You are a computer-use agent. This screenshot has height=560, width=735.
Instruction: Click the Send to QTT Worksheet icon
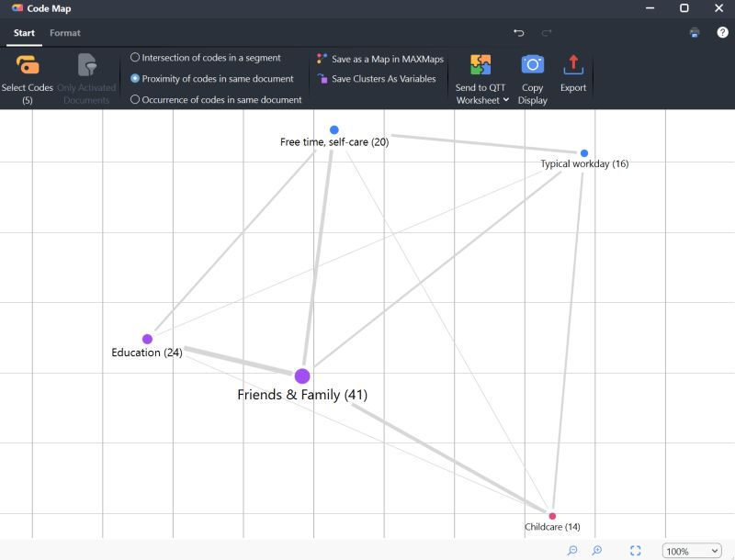point(480,64)
